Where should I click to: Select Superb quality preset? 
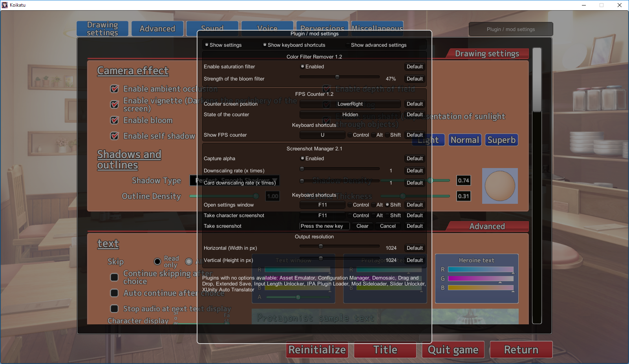coord(501,140)
